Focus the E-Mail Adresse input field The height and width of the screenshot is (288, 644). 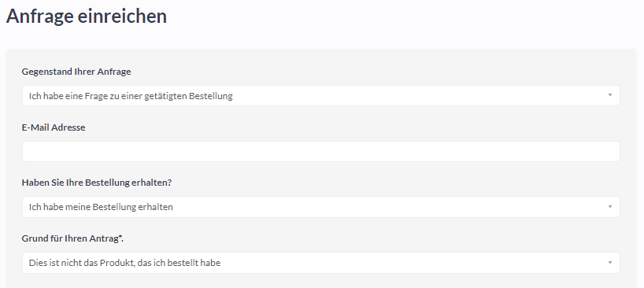[320, 151]
